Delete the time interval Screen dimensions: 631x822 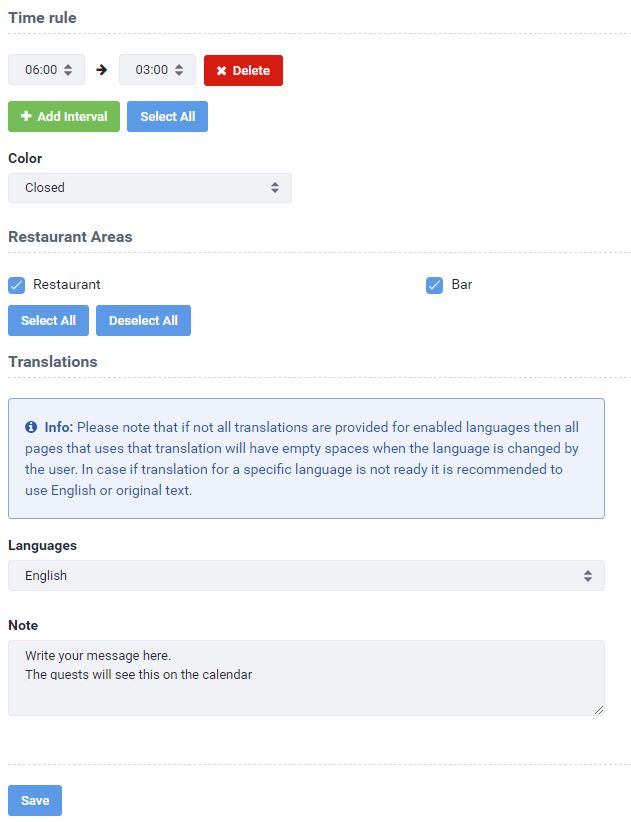(x=243, y=70)
